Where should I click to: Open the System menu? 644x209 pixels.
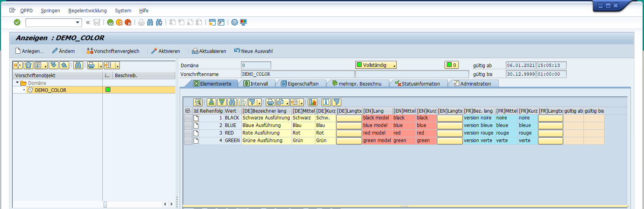[123, 11]
